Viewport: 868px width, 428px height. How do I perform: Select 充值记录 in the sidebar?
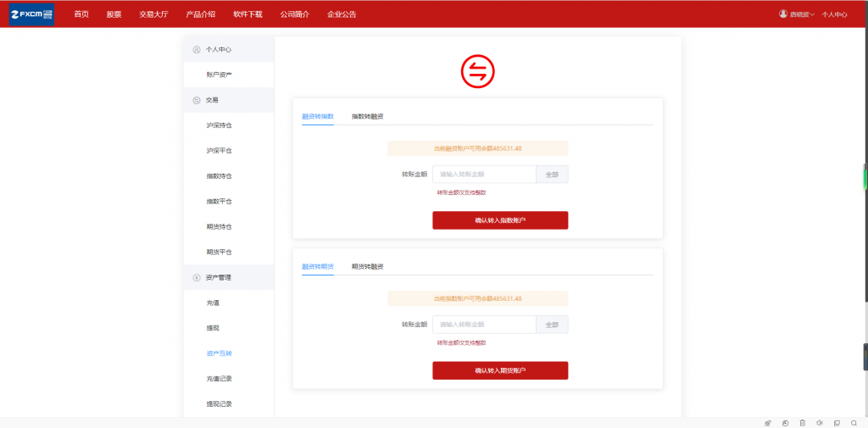click(220, 379)
